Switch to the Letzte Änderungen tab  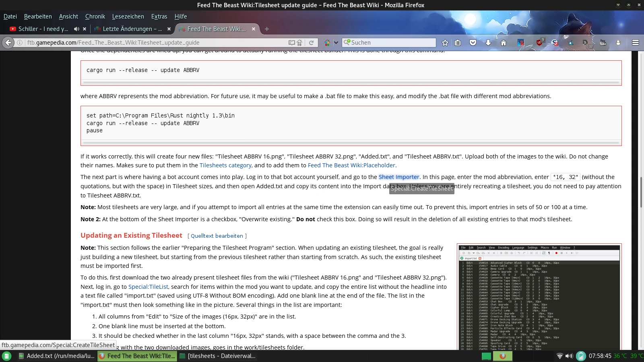pos(132,29)
